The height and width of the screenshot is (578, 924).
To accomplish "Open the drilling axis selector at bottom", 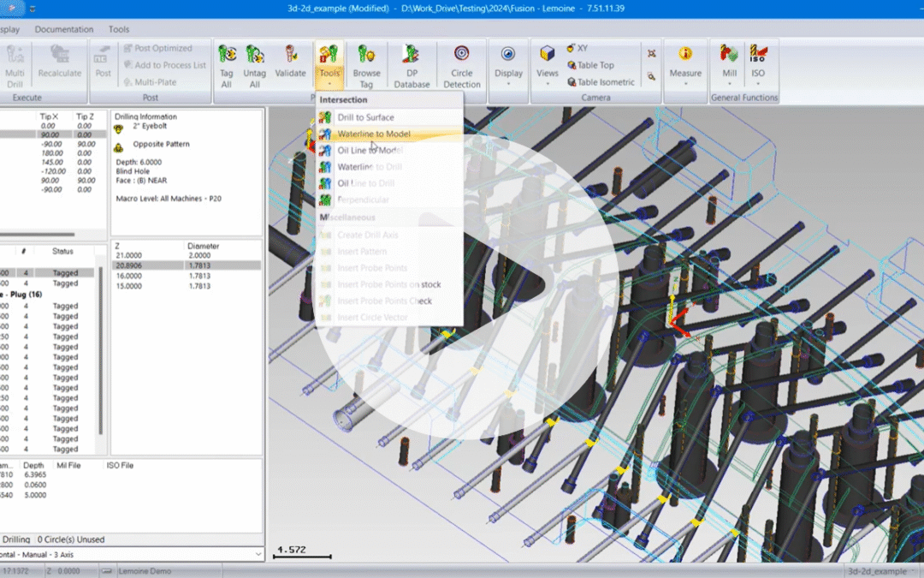I will (259, 554).
